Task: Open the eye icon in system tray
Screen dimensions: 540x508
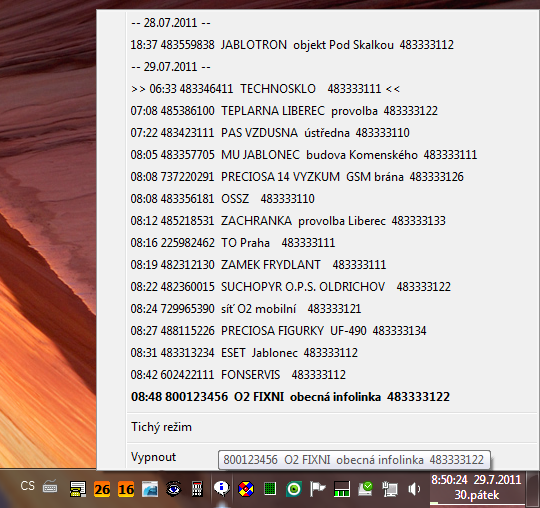Action: pyautogui.click(x=173, y=489)
